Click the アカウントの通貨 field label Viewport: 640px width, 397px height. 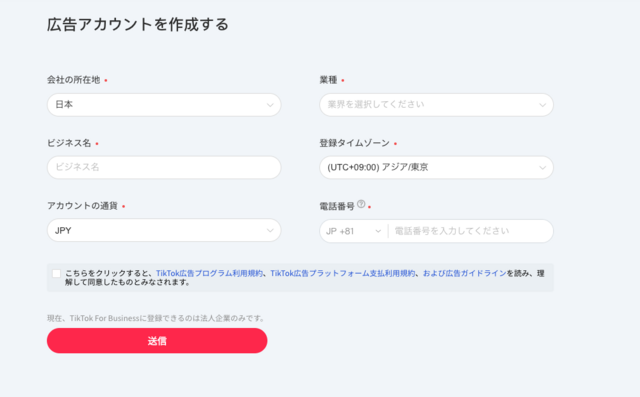(82, 206)
